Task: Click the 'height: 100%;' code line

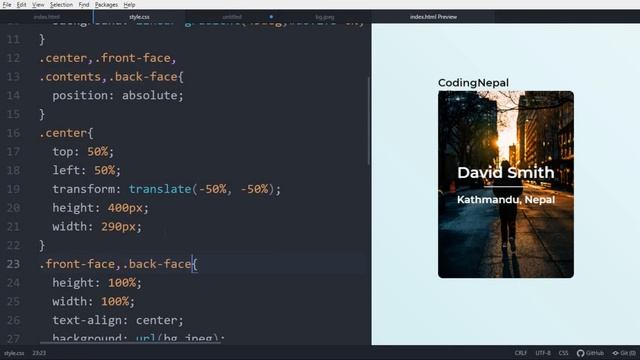Action: tap(97, 283)
